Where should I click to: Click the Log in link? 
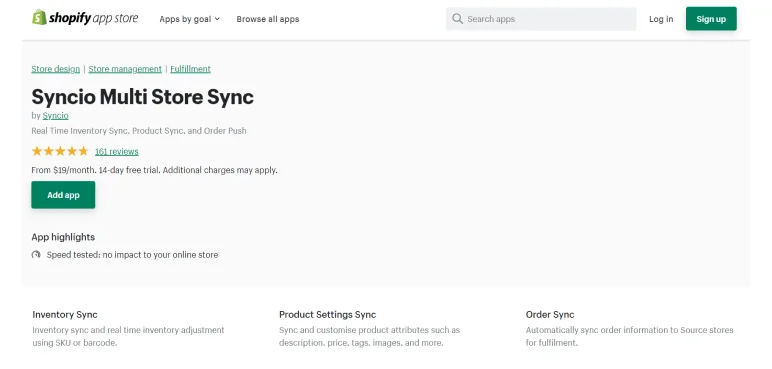click(661, 19)
